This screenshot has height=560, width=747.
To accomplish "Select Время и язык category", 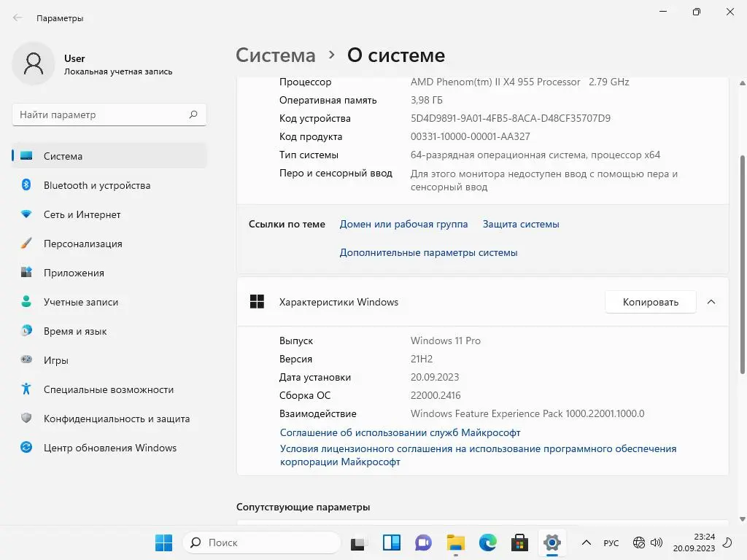I will 75,331.
